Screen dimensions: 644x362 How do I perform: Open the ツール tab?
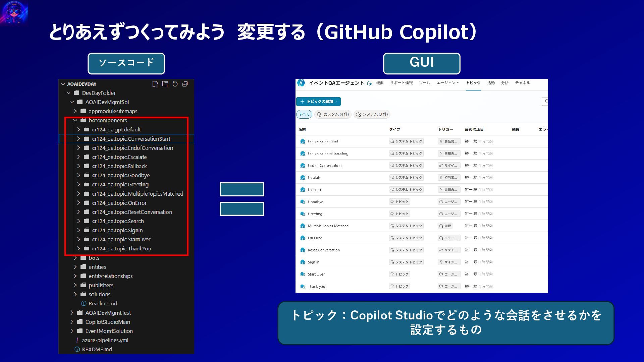tap(424, 83)
